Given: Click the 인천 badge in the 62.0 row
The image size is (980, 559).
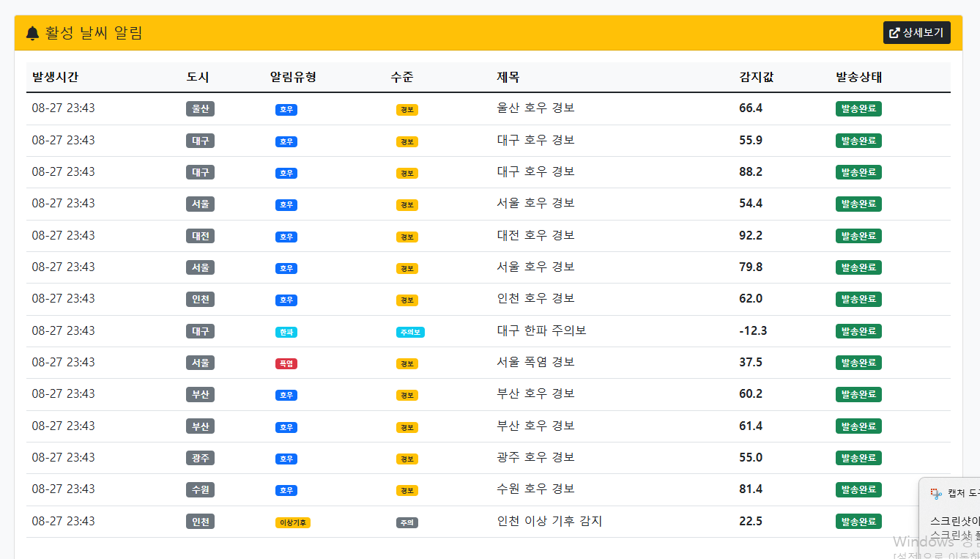Looking at the screenshot, I should coord(200,299).
